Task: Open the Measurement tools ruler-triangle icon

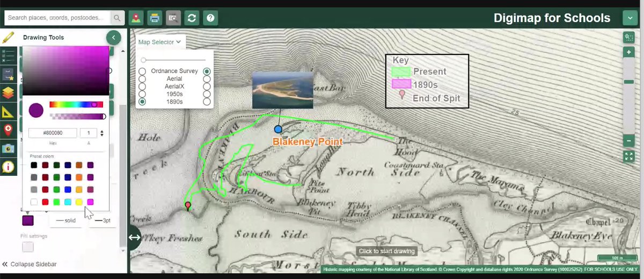Action: pyautogui.click(x=8, y=111)
